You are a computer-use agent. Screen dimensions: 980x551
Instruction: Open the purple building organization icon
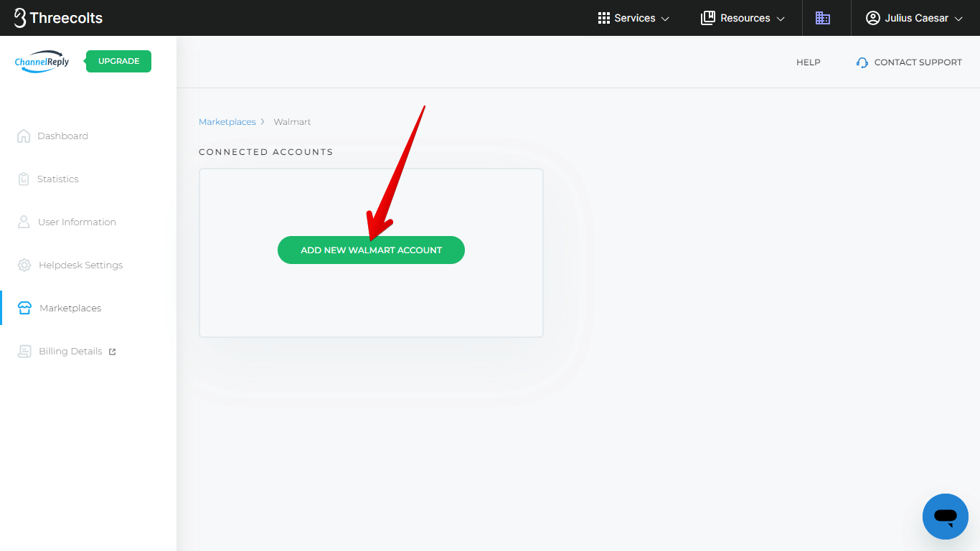(823, 18)
